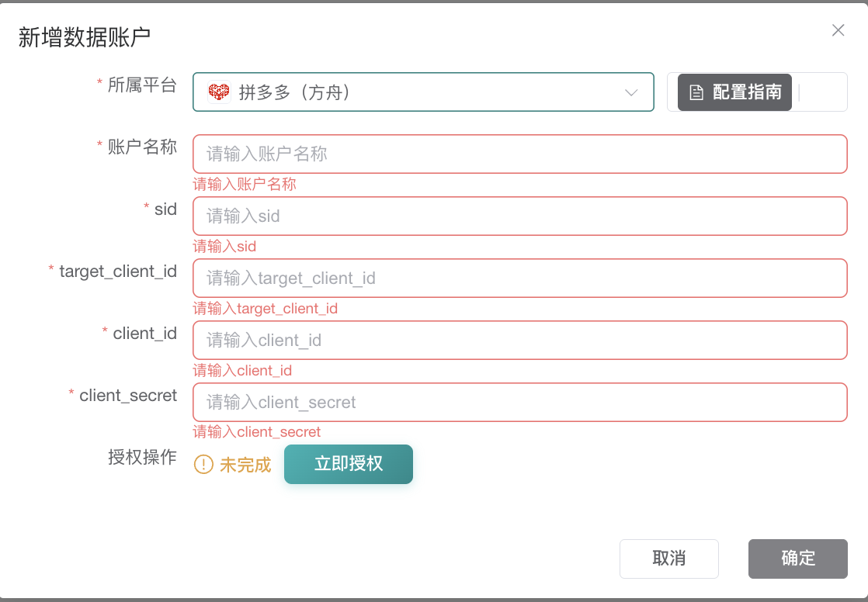Click the document icon beside 配置指南
868x602 pixels.
pyautogui.click(x=696, y=93)
